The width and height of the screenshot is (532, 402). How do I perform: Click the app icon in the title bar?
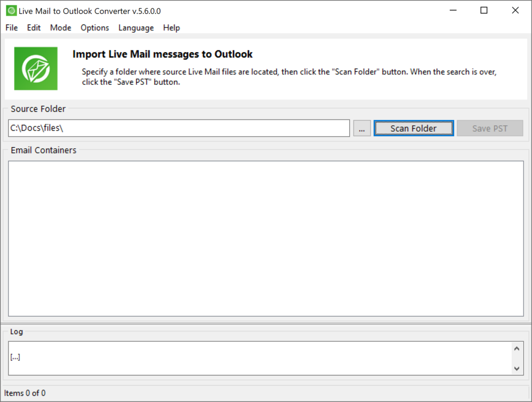pos(12,10)
